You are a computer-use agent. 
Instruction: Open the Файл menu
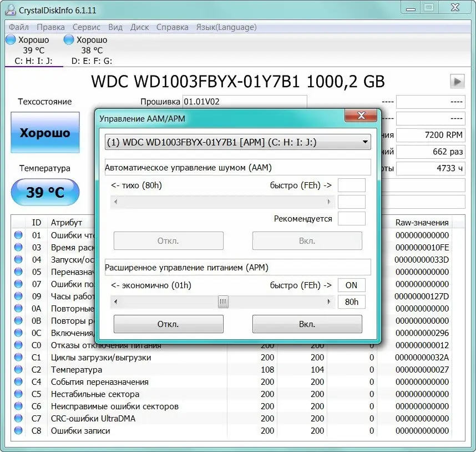coord(18,27)
